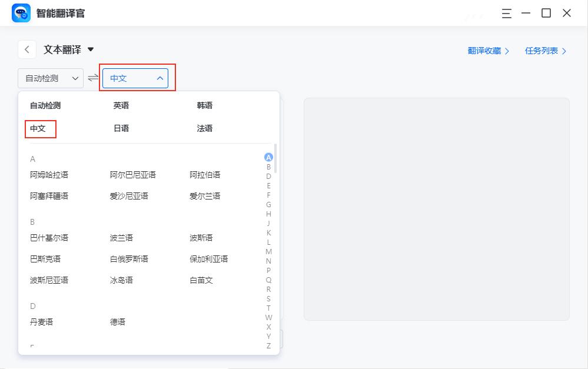Click the back arrow beside 文本翻译
588x369 pixels.
pyautogui.click(x=26, y=49)
